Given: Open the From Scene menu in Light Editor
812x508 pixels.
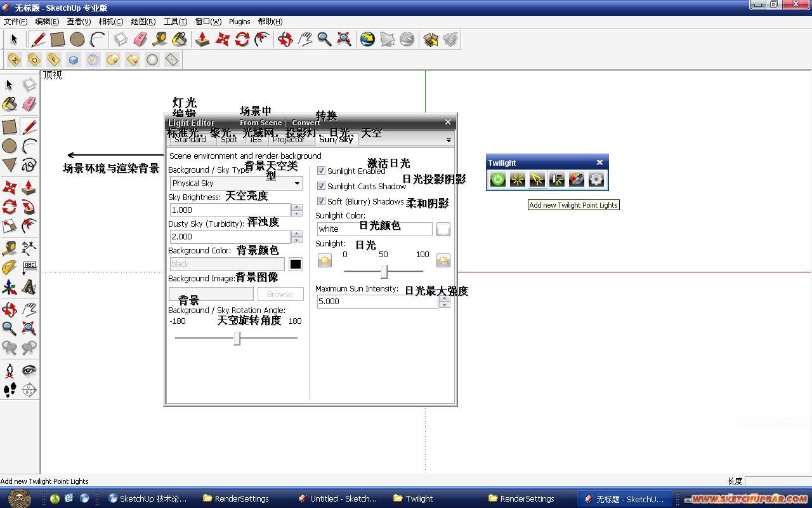Looking at the screenshot, I should pos(260,123).
